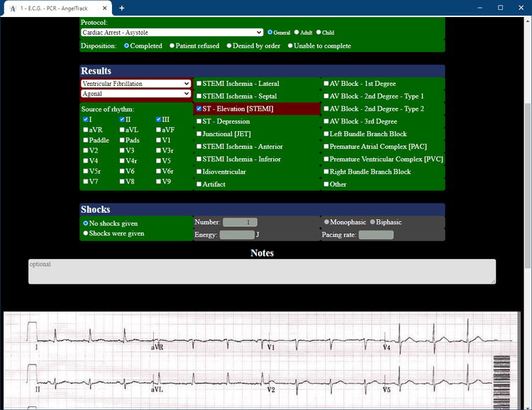
Task: Click the shock Number field
Action: [240, 222]
